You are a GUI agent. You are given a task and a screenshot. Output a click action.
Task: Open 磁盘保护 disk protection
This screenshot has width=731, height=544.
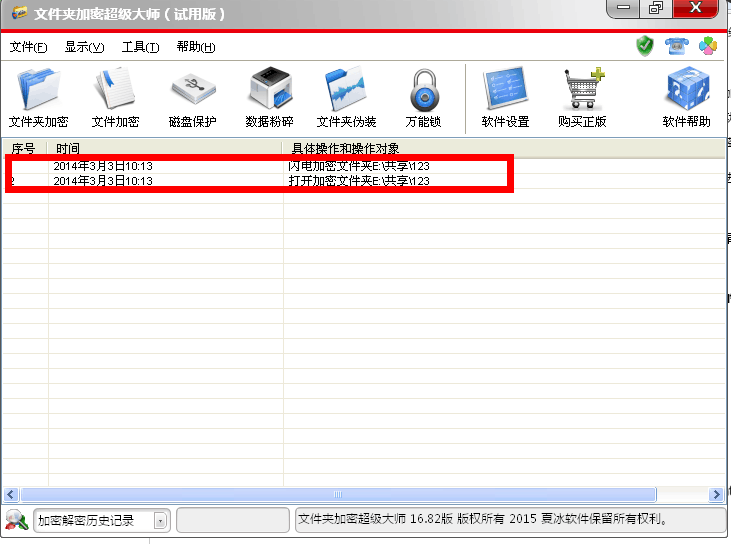(192, 98)
